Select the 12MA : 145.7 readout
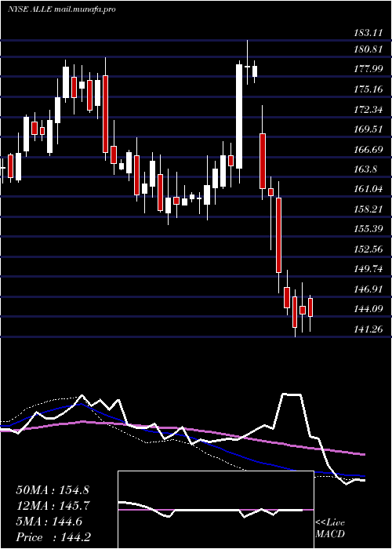This screenshot has width=392, height=549. click(53, 506)
